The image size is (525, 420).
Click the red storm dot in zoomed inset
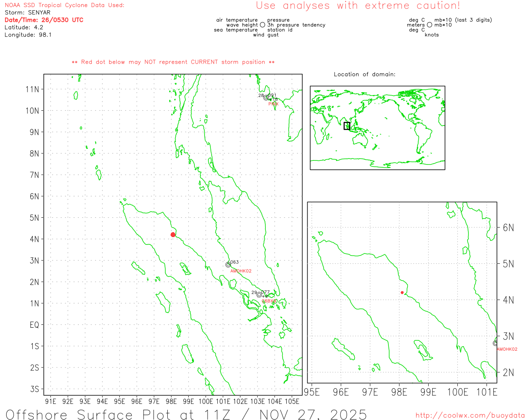[x=402, y=292]
